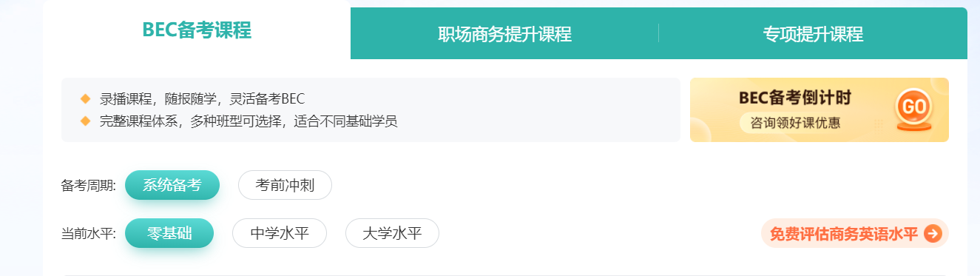This screenshot has width=980, height=276.
Task: Choose the 零基础 level option
Action: (x=169, y=234)
